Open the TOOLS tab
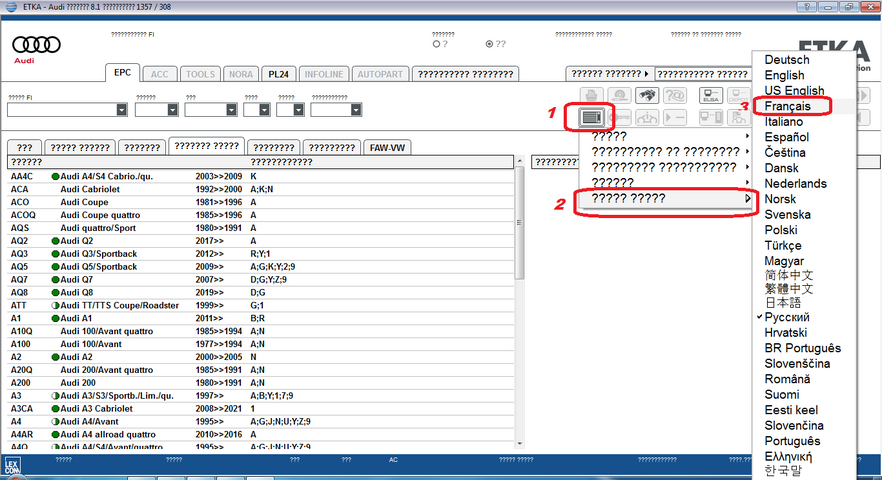This screenshot has height=480, width=882. click(200, 74)
